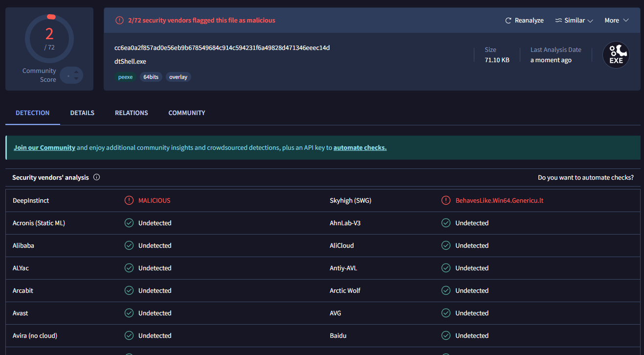Click the '2/72 security vendors flagged' message
The width and height of the screenshot is (644, 355).
[201, 21]
